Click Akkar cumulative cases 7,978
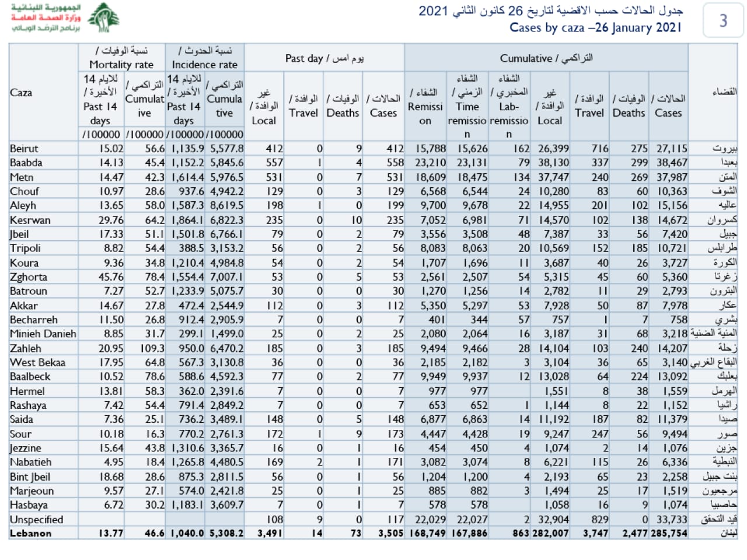The image size is (747, 560). (x=675, y=305)
